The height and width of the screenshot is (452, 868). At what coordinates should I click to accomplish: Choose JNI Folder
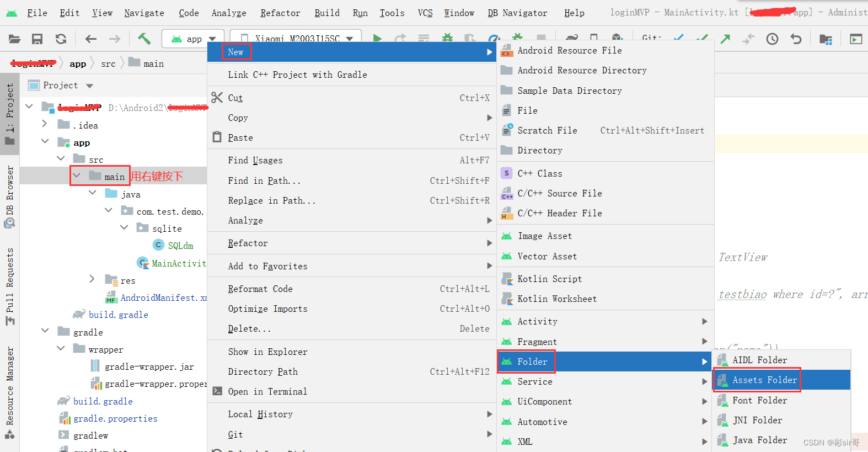tap(782, 420)
